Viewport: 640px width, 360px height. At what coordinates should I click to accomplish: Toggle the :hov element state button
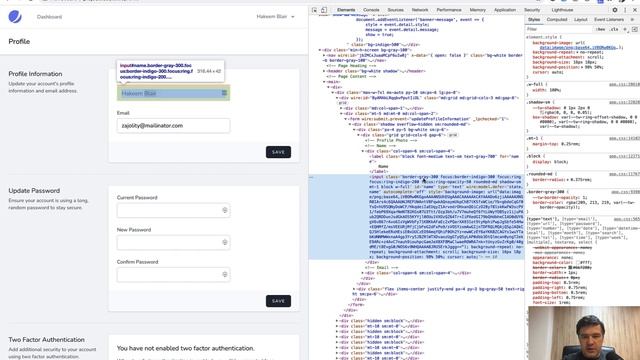pyautogui.click(x=600, y=29)
